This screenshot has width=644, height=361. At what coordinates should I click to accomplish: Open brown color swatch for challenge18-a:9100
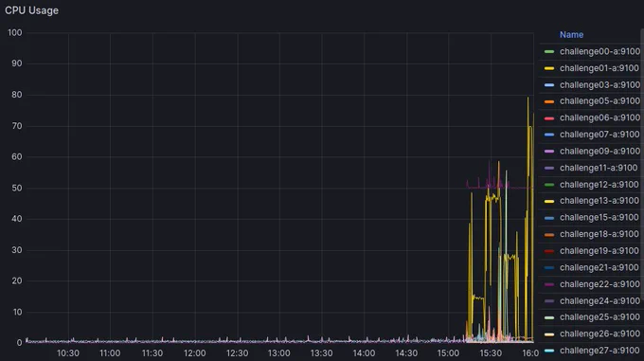coord(549,234)
